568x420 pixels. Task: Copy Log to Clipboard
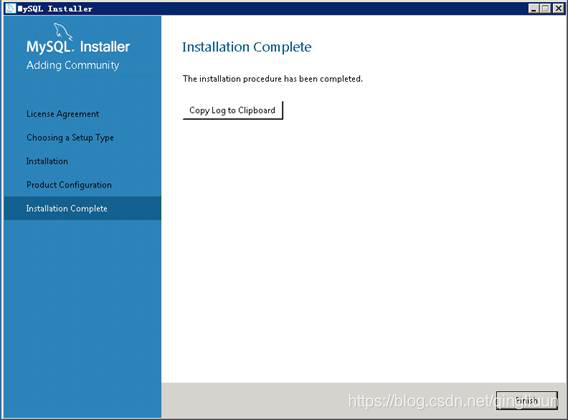pyautogui.click(x=233, y=110)
